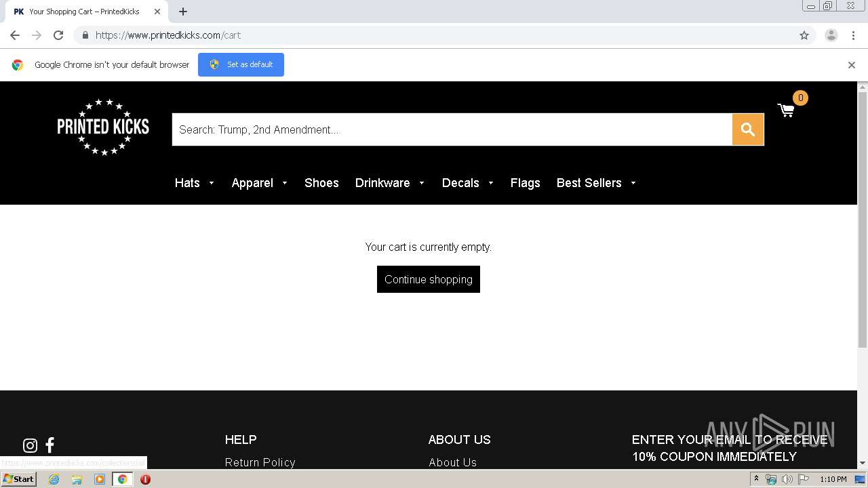
Task: Click the 'Your cart is currently empty.' text
Action: pyautogui.click(x=429, y=247)
